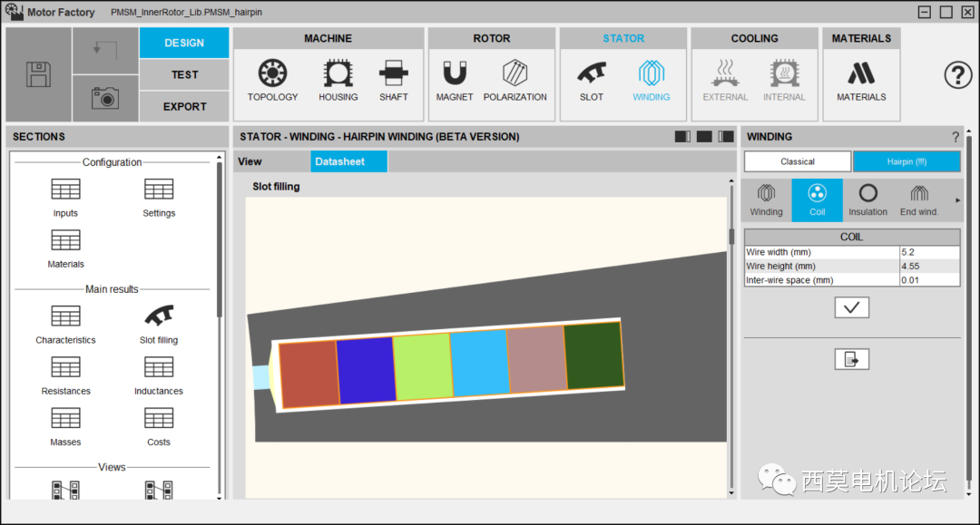This screenshot has height=525, width=980.
Task: Edit the Inter-wire space value 0.01
Action: [x=929, y=280]
